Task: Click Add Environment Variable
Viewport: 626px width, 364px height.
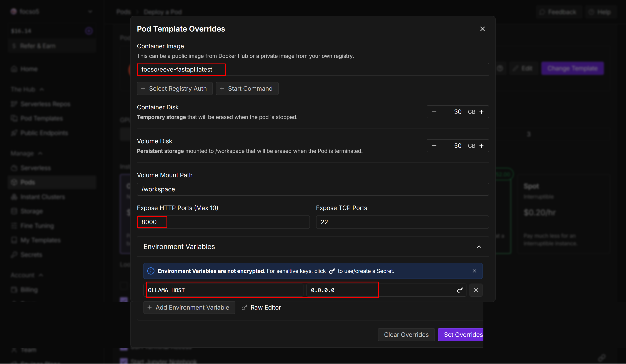Action: (x=189, y=308)
